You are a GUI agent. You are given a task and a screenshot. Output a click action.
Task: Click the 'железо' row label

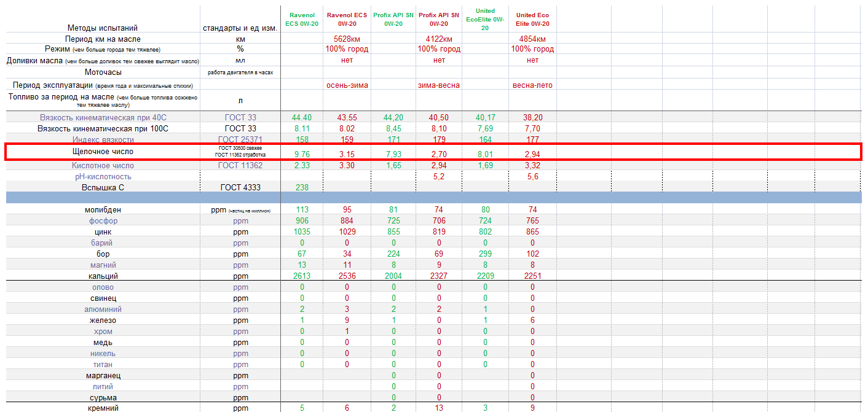pyautogui.click(x=103, y=320)
